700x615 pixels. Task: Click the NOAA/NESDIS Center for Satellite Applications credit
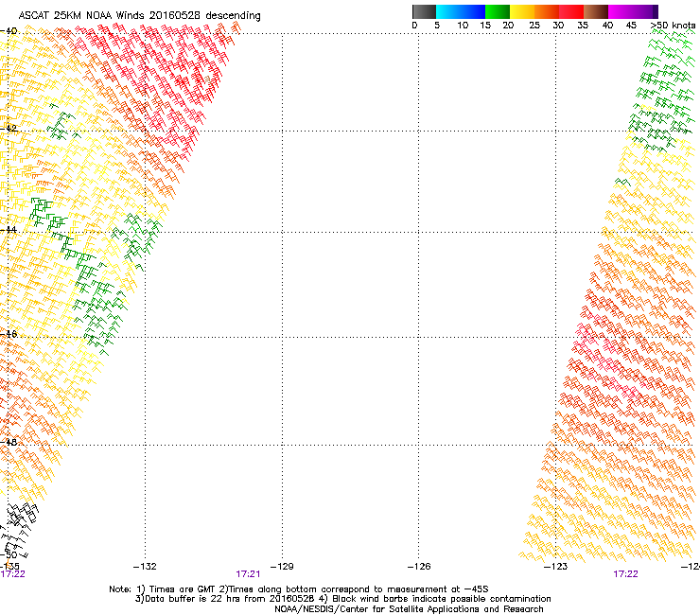click(x=409, y=609)
